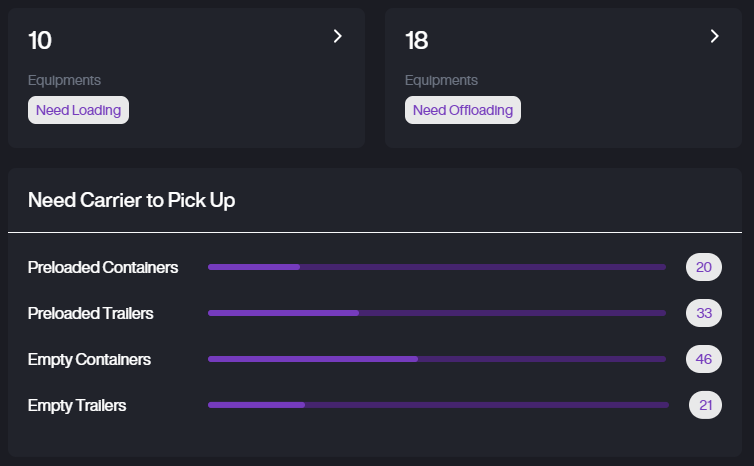This screenshot has height=466, width=754.
Task: Click Equipments text in Need Offloading card
Action: point(441,80)
